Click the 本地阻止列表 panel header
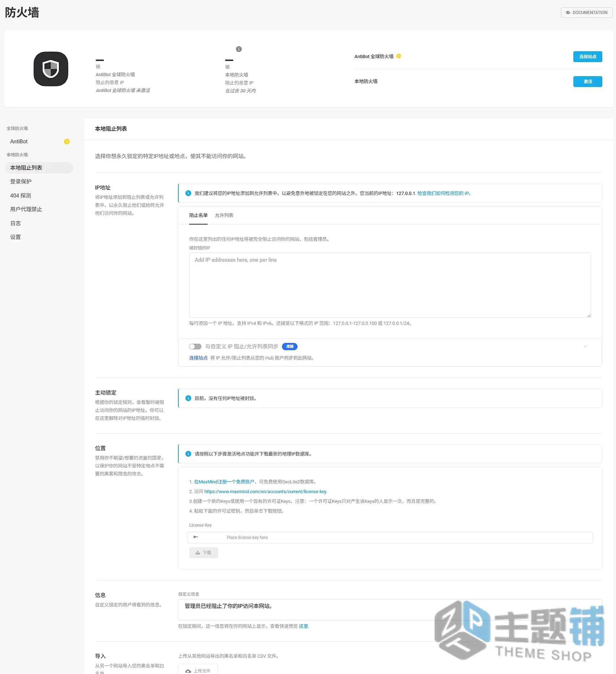 pos(111,129)
